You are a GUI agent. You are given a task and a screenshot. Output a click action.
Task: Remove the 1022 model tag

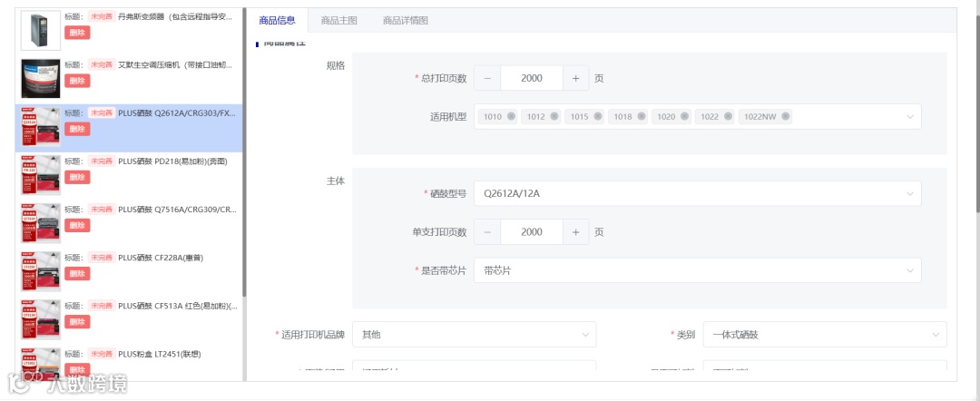(728, 117)
